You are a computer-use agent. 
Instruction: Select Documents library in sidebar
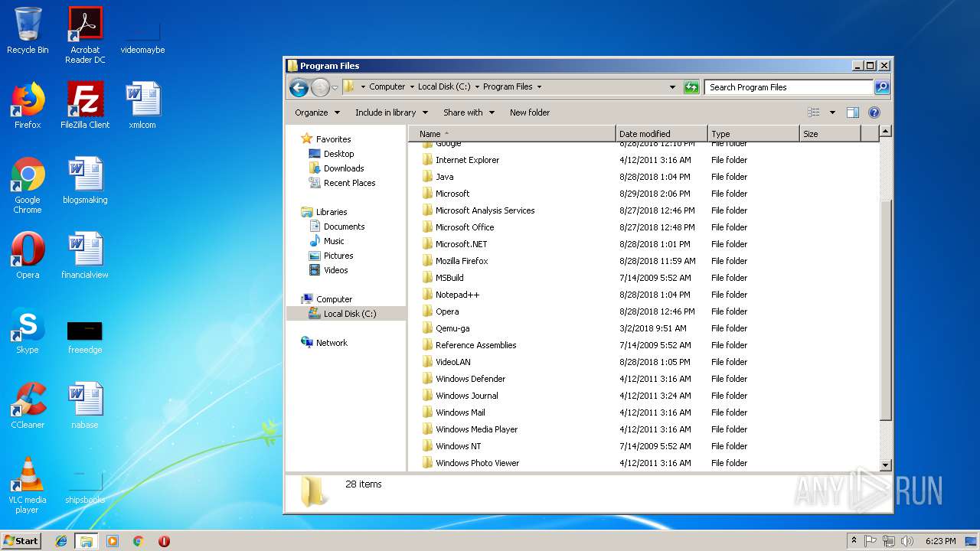pos(344,227)
